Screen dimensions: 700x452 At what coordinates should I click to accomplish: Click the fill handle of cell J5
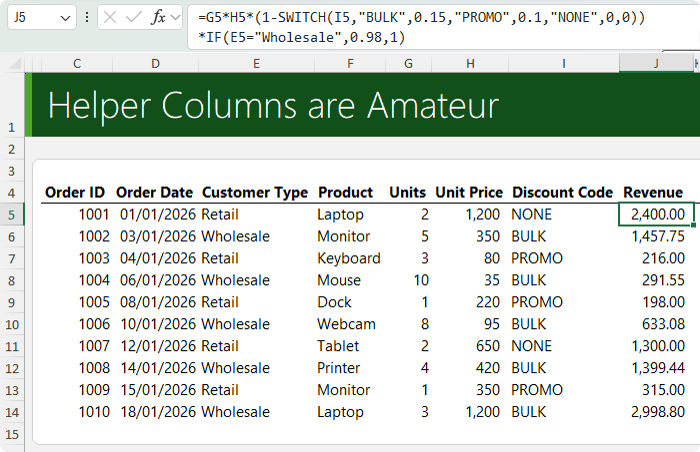pos(693,225)
